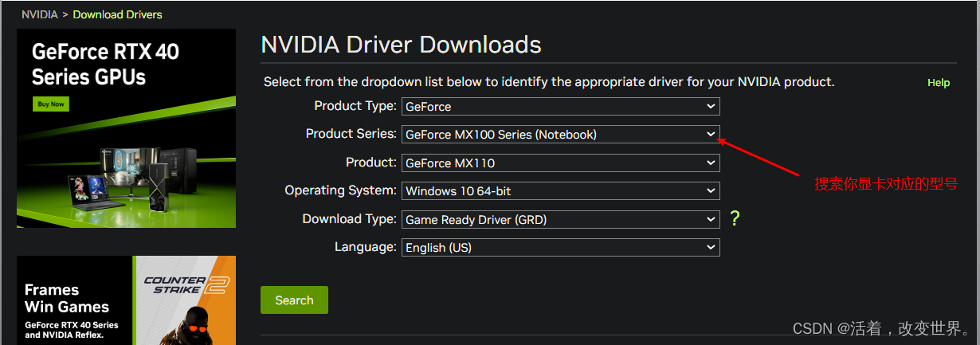Click the Operating System label text

pos(340,190)
